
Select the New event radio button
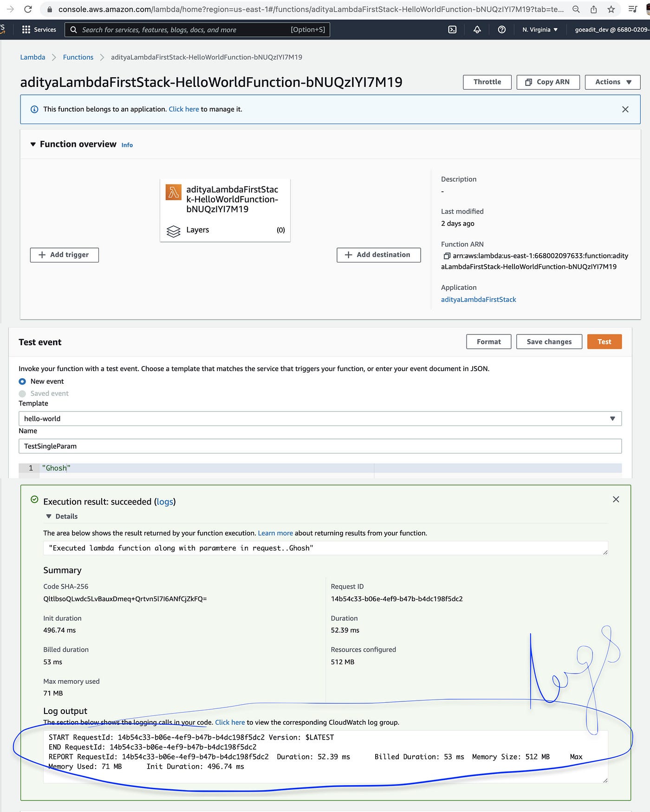22,381
